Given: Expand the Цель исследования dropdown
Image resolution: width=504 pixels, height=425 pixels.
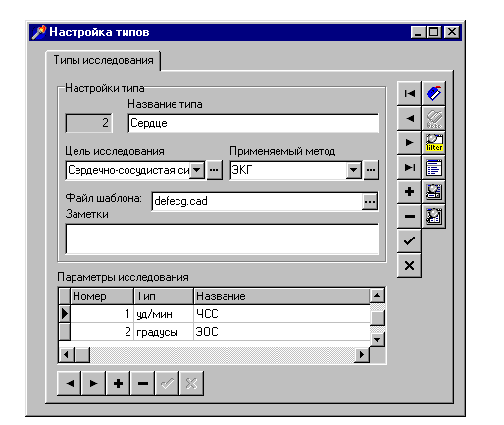Looking at the screenshot, I should click(197, 170).
